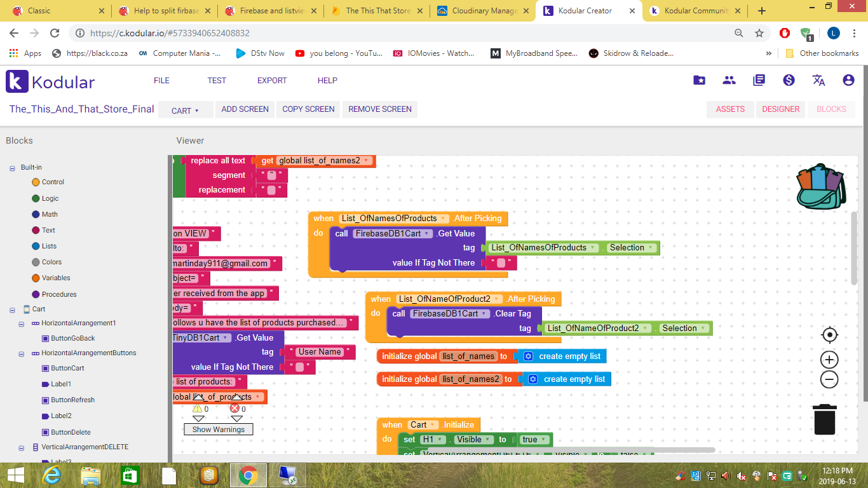Viewport: 868px width, 488px height.
Task: Zoom in on the blocks workspace
Action: [x=829, y=360]
